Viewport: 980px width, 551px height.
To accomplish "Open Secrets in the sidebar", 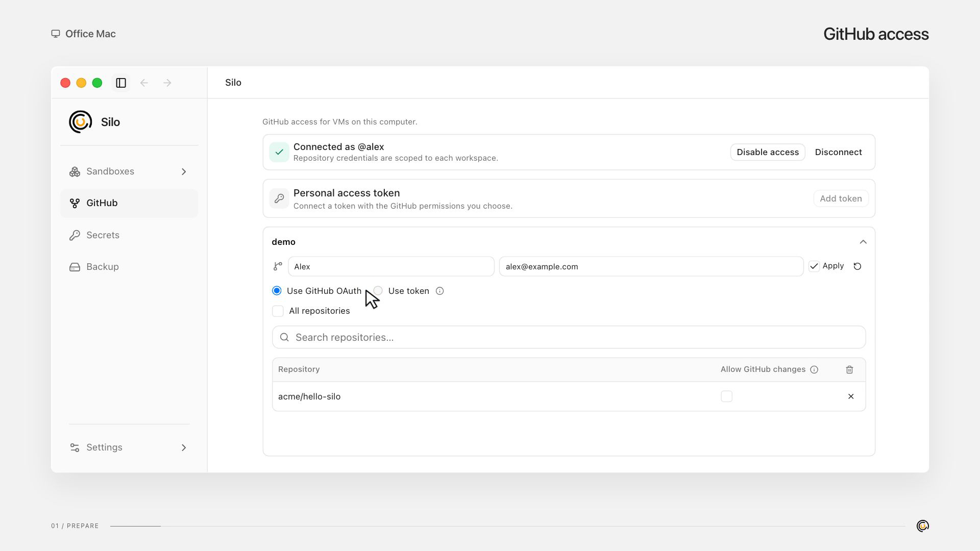I will (x=129, y=235).
